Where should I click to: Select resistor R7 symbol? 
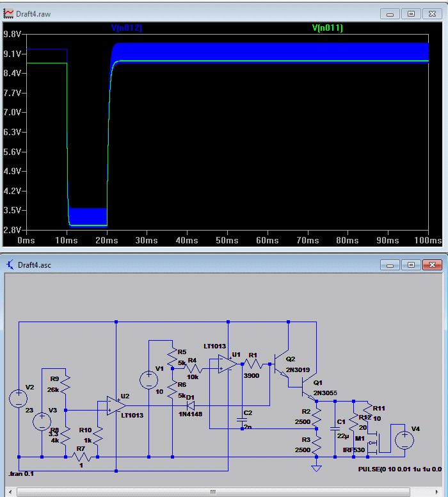[x=82, y=457]
